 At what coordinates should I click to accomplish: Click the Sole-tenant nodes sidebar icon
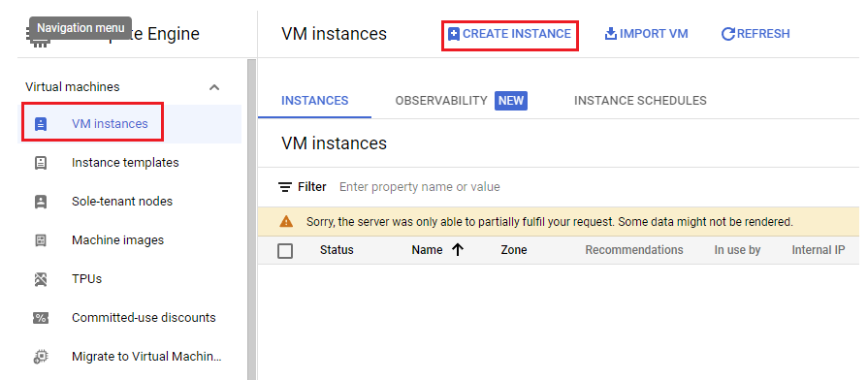coord(41,202)
